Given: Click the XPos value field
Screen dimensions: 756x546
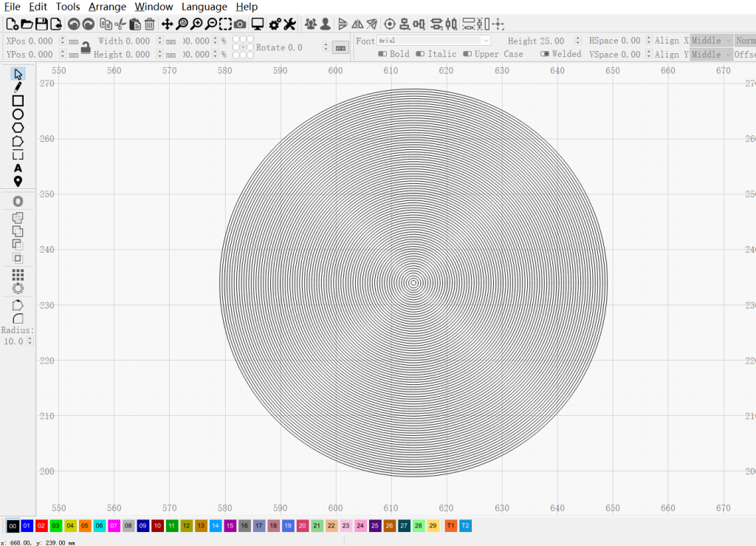Looking at the screenshot, I should point(42,41).
